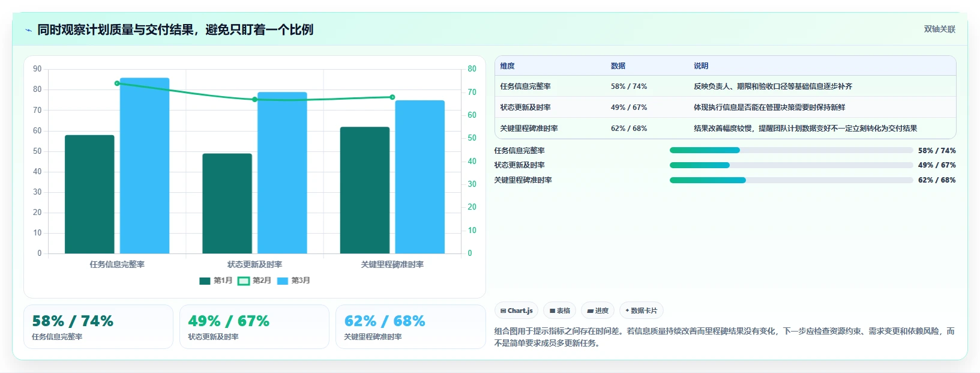Viewport: 980px width, 373px height.
Task: Click the 49% / 67% progress bar value
Action: [937, 165]
